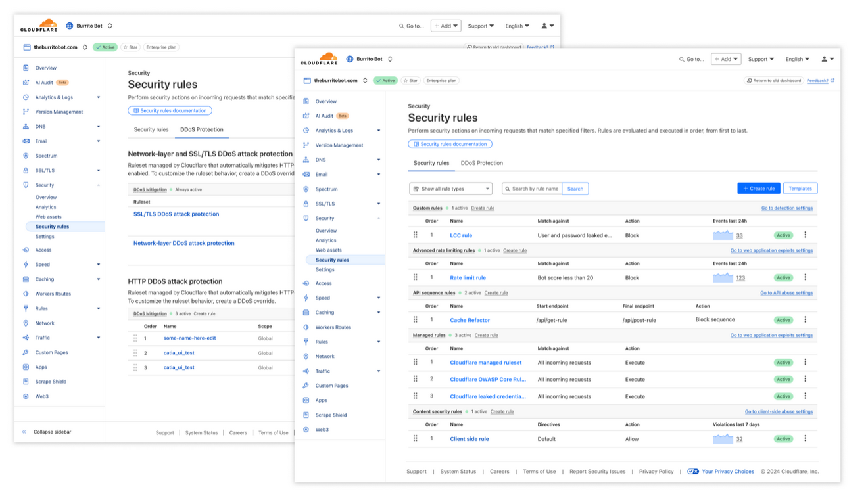The height and width of the screenshot is (502, 868).
Task: Open some-name-here-edit rule in back window
Action: click(189, 338)
